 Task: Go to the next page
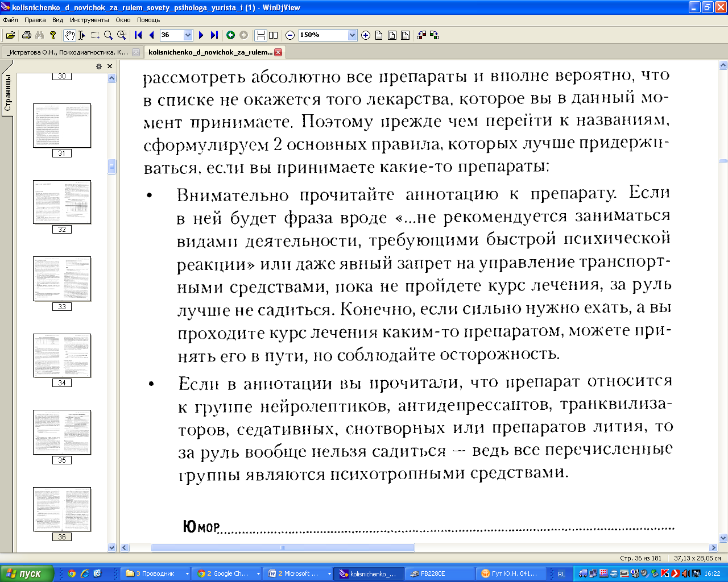pos(201,35)
